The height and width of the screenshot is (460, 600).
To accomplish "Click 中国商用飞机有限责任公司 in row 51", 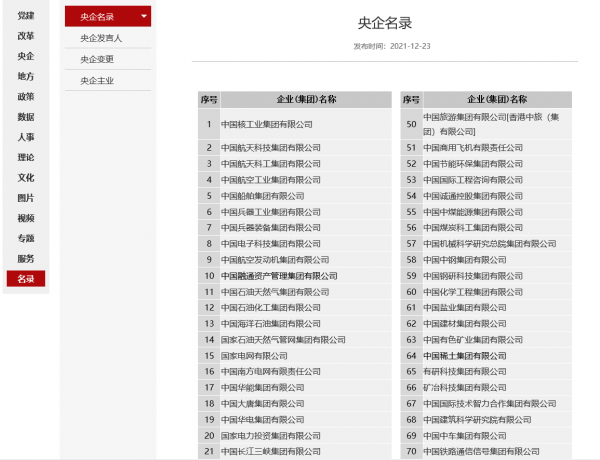I will [x=473, y=148].
